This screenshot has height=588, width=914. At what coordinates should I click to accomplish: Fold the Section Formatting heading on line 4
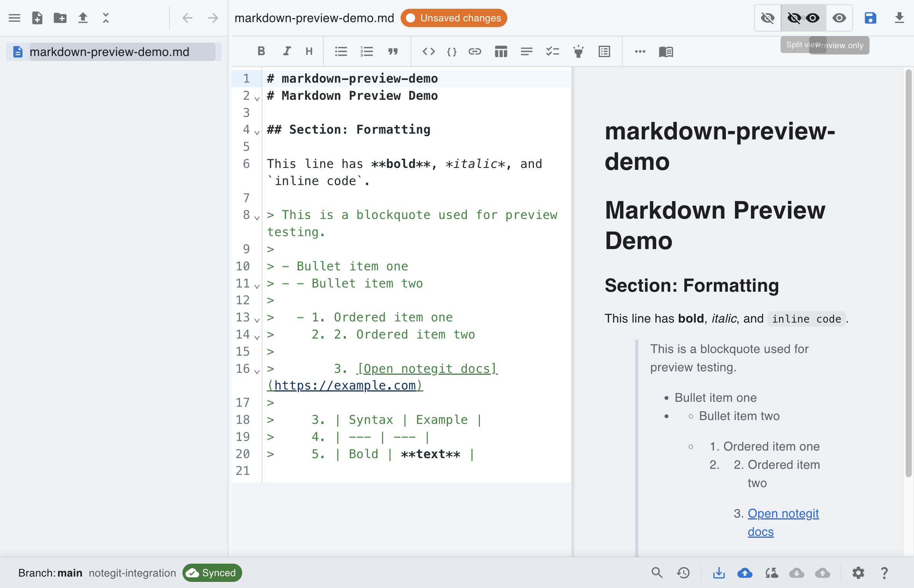click(257, 133)
